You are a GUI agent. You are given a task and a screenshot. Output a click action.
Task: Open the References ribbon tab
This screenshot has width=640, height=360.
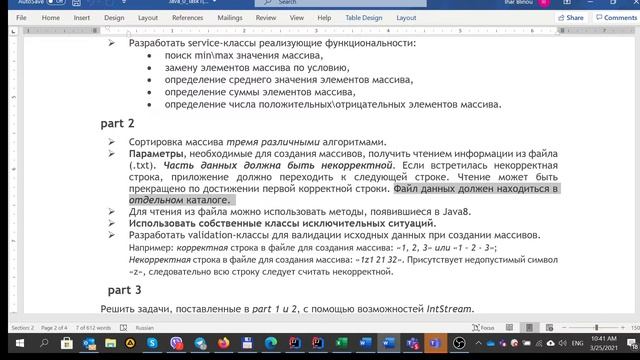coord(187,18)
